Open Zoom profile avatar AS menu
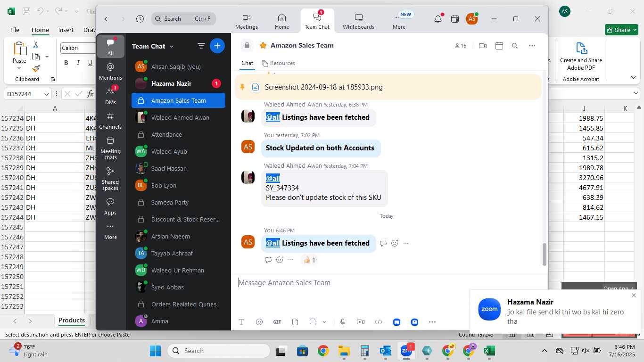The height and width of the screenshot is (362, 644). point(472,19)
